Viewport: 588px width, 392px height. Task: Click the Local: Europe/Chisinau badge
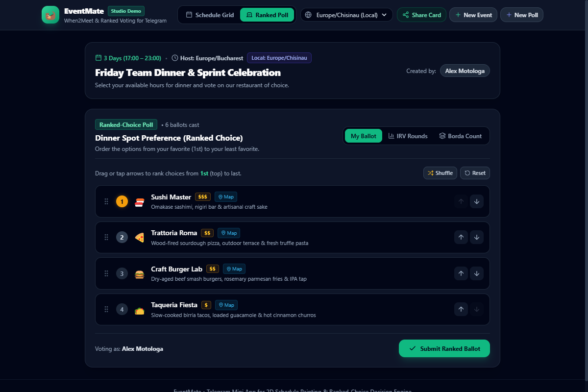point(279,58)
